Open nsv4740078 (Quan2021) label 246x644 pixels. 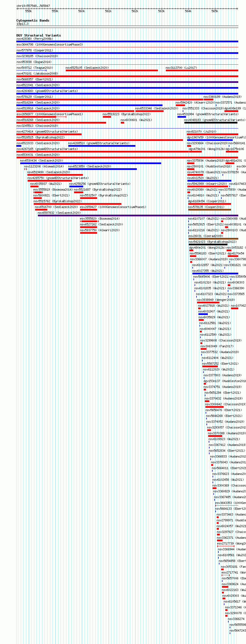coord(205,172)
